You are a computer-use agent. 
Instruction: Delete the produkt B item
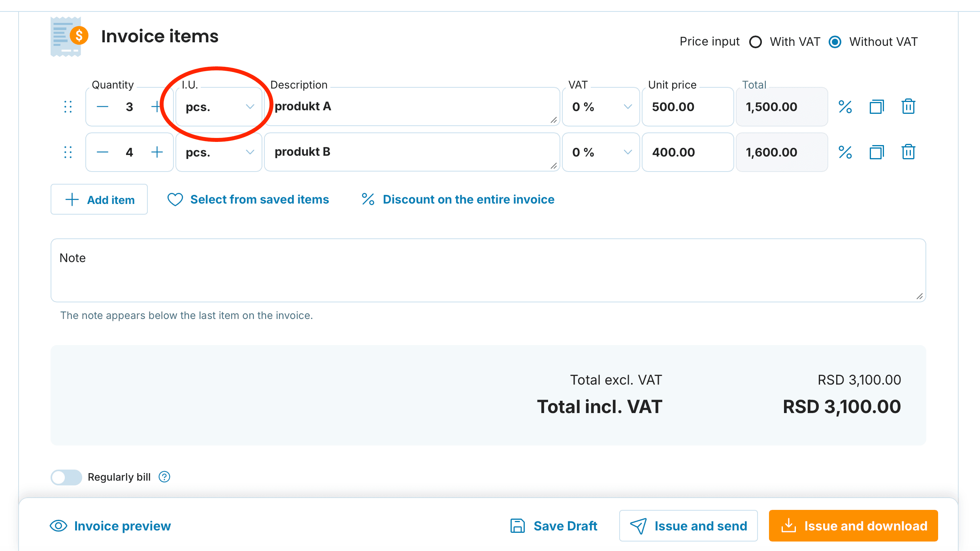click(908, 152)
